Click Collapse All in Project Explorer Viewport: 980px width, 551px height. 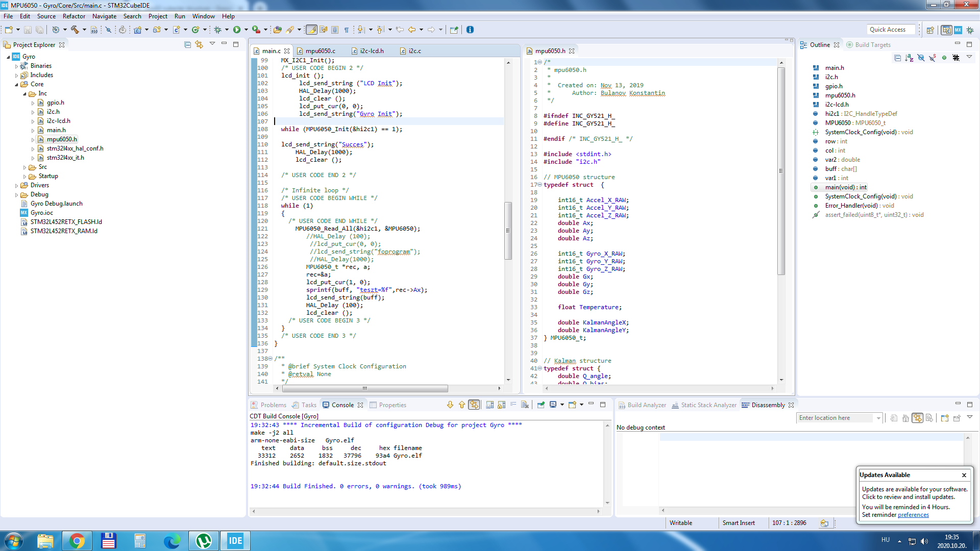coord(187,45)
